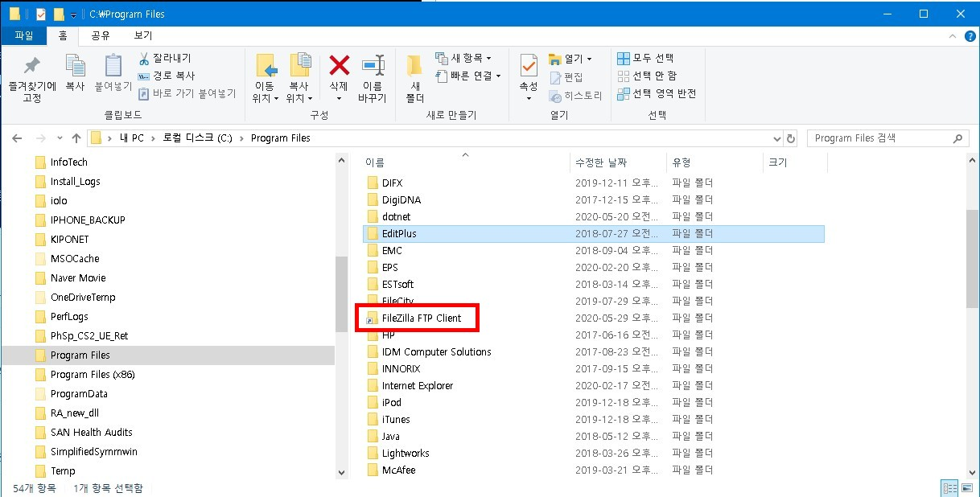Open Quick Access Toolbar customize dropdown
This screenshot has height=497, width=980.
[74, 14]
